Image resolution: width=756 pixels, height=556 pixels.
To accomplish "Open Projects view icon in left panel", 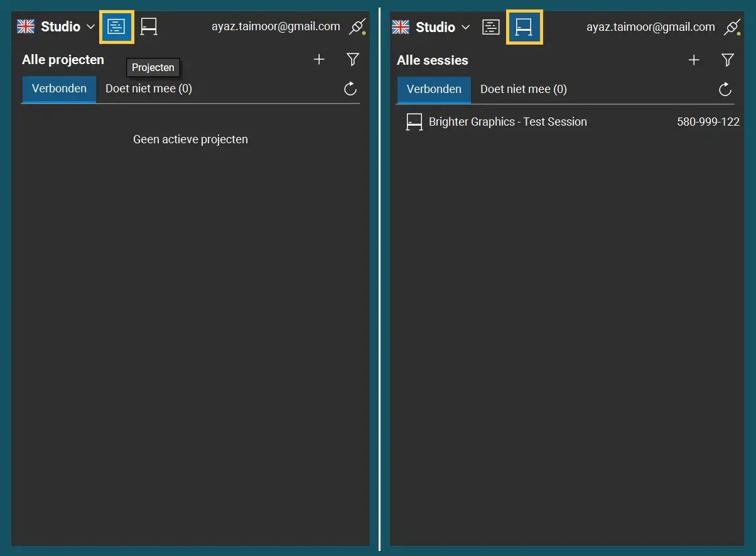I will [x=117, y=26].
